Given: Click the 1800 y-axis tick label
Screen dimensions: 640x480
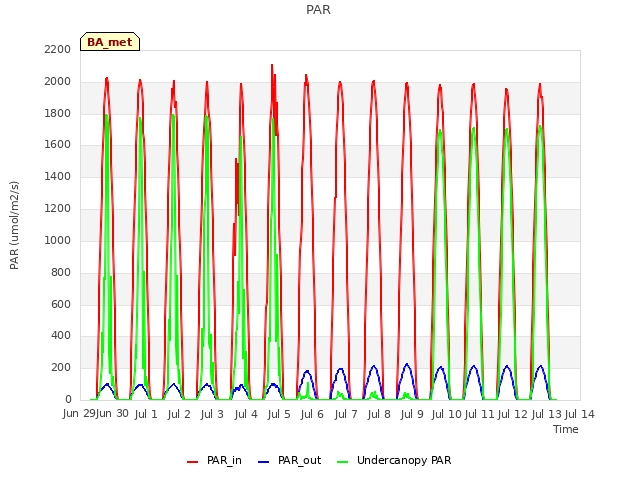Looking at the screenshot, I should tap(58, 113).
